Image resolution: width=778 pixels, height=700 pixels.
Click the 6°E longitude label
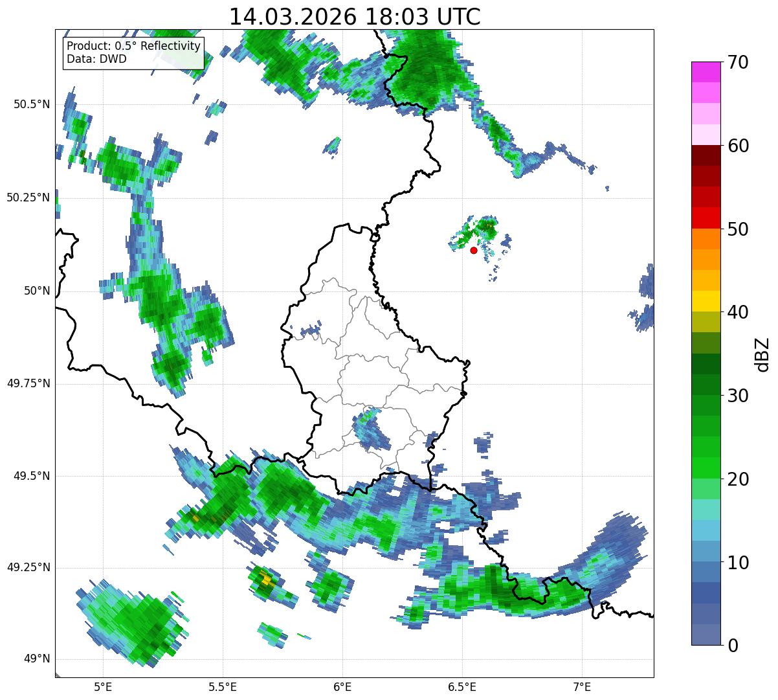(342, 687)
